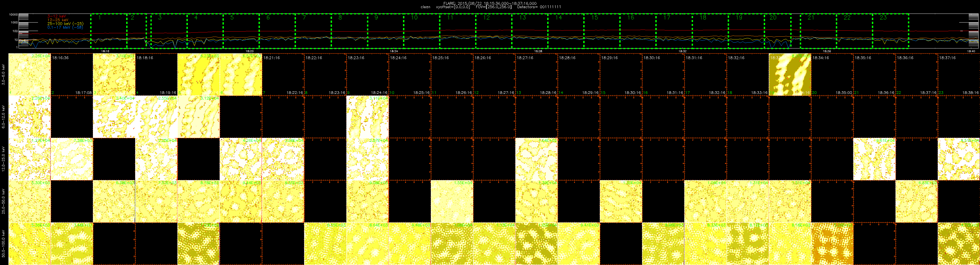Click the 'clean' algorithm label in header
This screenshot has height=265, width=980.
(x=426, y=7)
